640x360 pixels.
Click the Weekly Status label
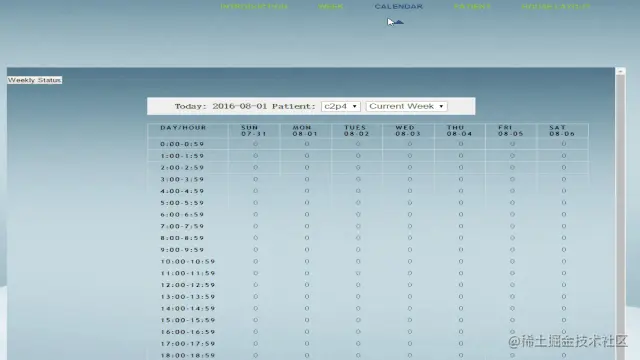[35, 80]
